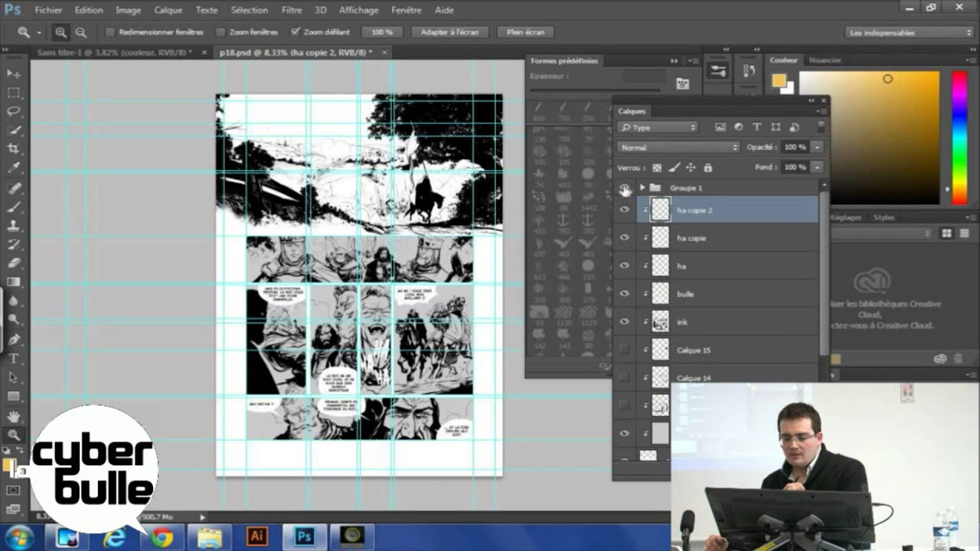Toggle Zoom fenêtres checkbox
Viewport: 980px width, 551px height.
click(x=220, y=32)
